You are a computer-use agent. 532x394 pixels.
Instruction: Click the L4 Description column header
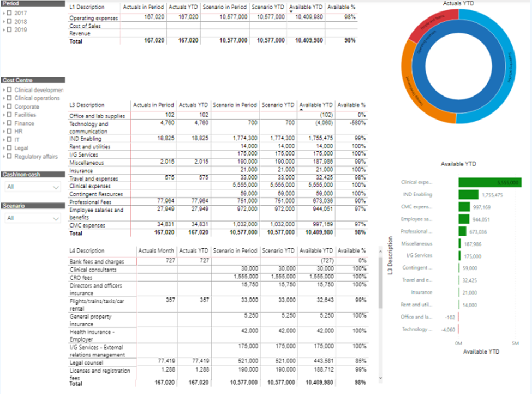[x=87, y=250]
